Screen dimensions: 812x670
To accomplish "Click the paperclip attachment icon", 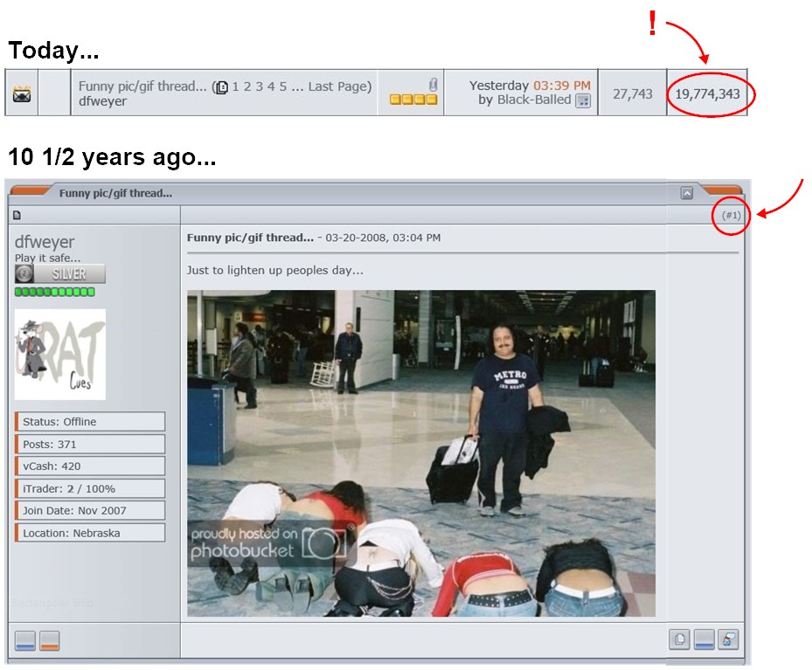I will [x=432, y=85].
